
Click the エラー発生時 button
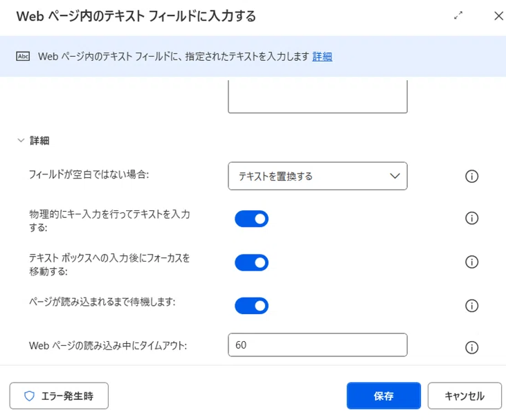click(59, 396)
